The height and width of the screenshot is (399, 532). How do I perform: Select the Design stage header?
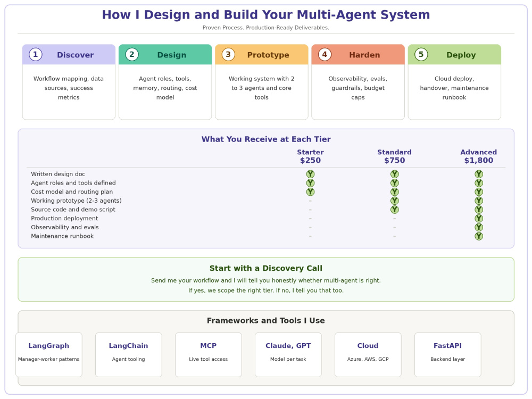coord(165,54)
